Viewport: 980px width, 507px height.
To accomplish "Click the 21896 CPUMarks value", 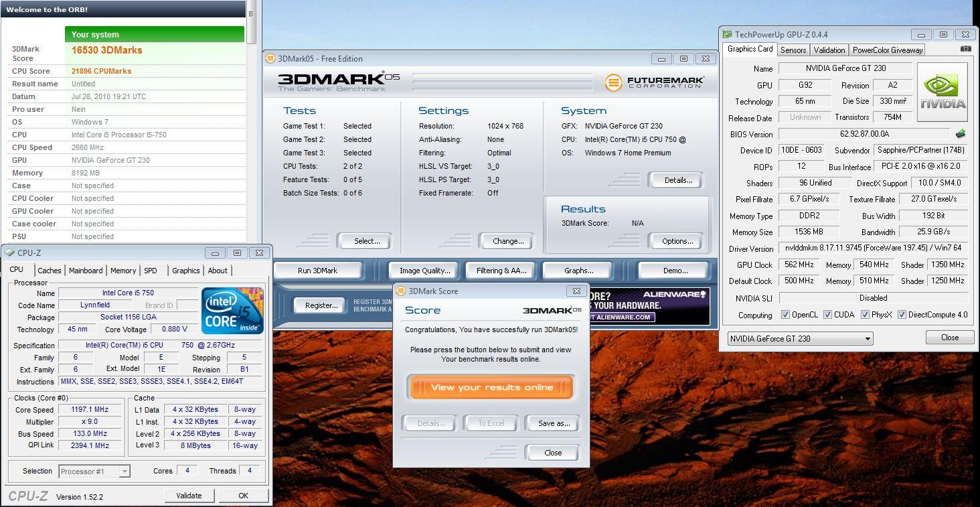I will click(x=101, y=71).
